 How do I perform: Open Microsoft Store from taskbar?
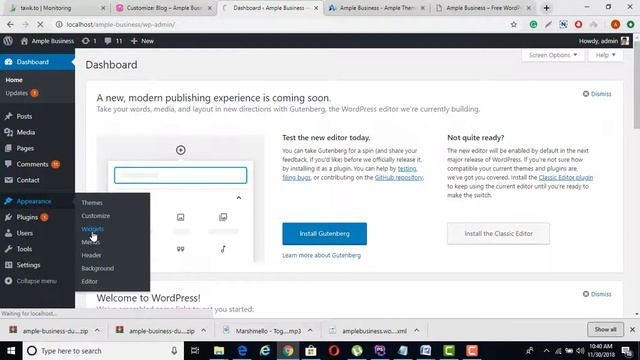[311, 351]
